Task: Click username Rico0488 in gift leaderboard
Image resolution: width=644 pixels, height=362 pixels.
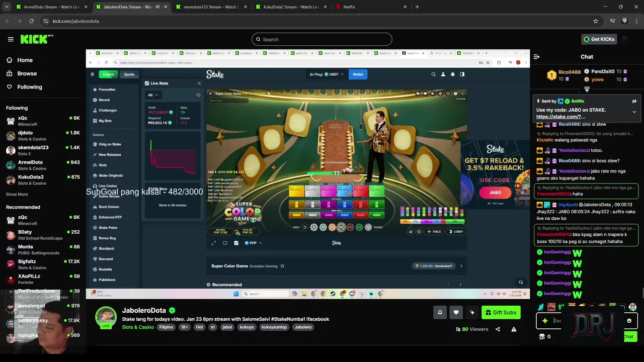Action: (x=570, y=72)
